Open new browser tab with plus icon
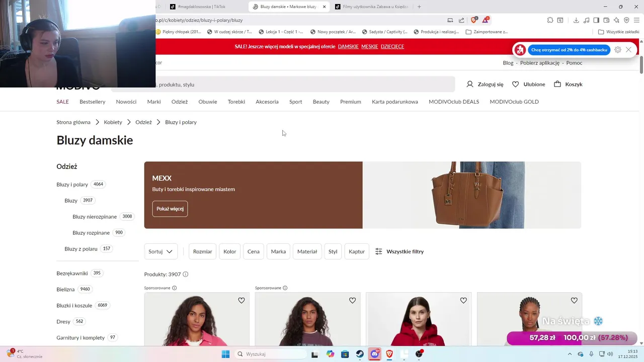The image size is (644, 362). tap(419, 7)
